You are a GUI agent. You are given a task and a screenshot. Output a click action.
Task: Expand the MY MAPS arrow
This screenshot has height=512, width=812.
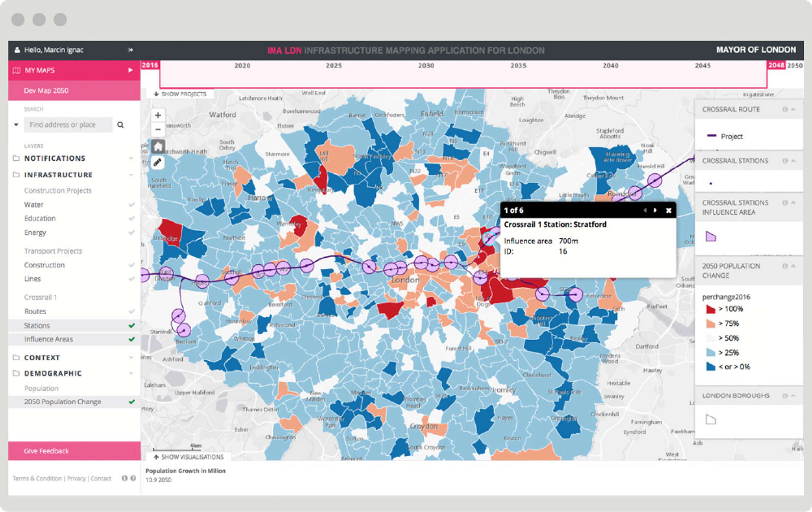point(130,70)
